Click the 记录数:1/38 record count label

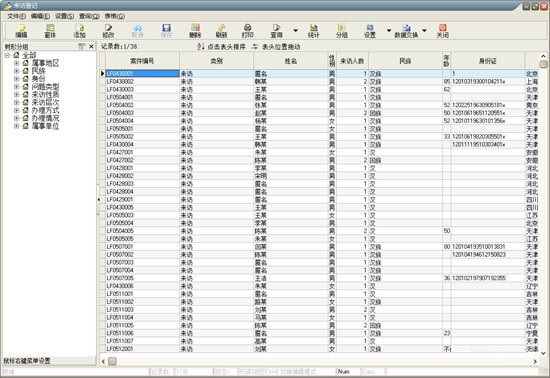(119, 46)
